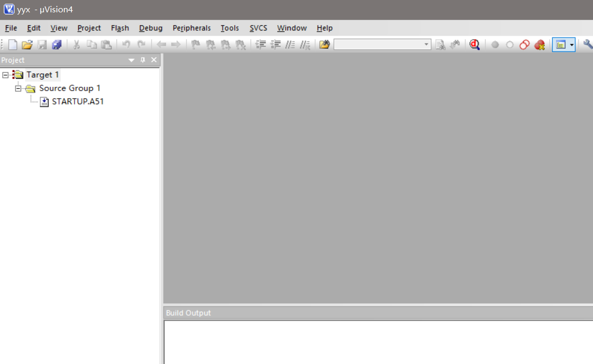The height and width of the screenshot is (364, 593).
Task: Click the Undo arrow icon
Action: point(126,44)
